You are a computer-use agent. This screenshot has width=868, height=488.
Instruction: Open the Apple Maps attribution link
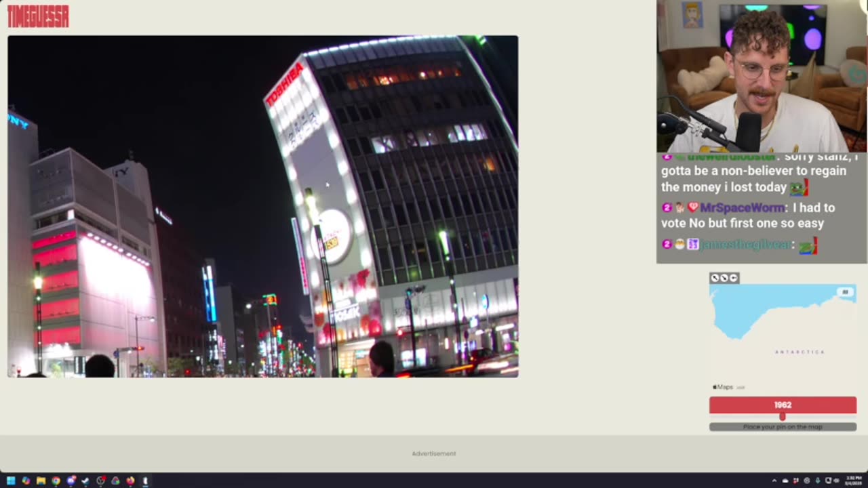click(723, 387)
